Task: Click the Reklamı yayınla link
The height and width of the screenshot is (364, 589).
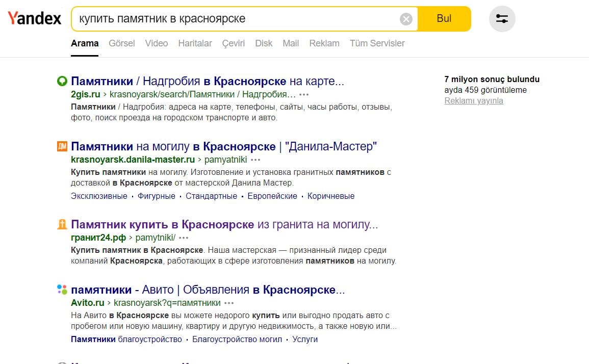Action: click(x=474, y=100)
